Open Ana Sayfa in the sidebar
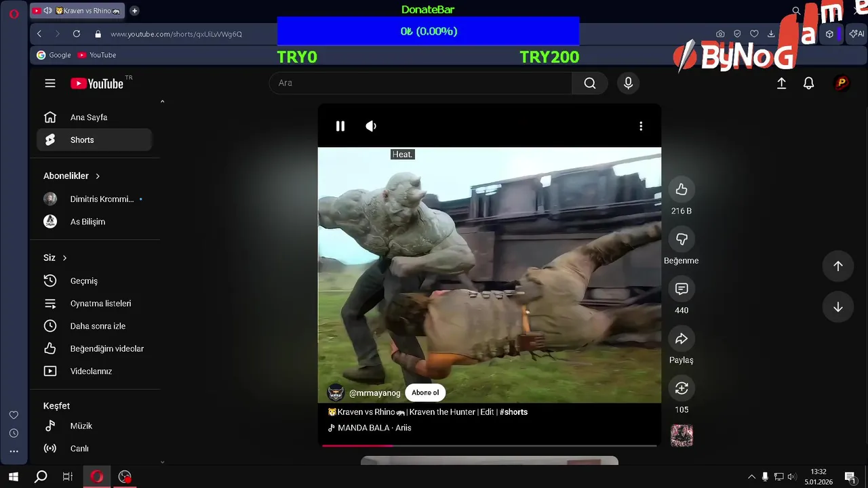The height and width of the screenshot is (488, 868). coord(94,117)
